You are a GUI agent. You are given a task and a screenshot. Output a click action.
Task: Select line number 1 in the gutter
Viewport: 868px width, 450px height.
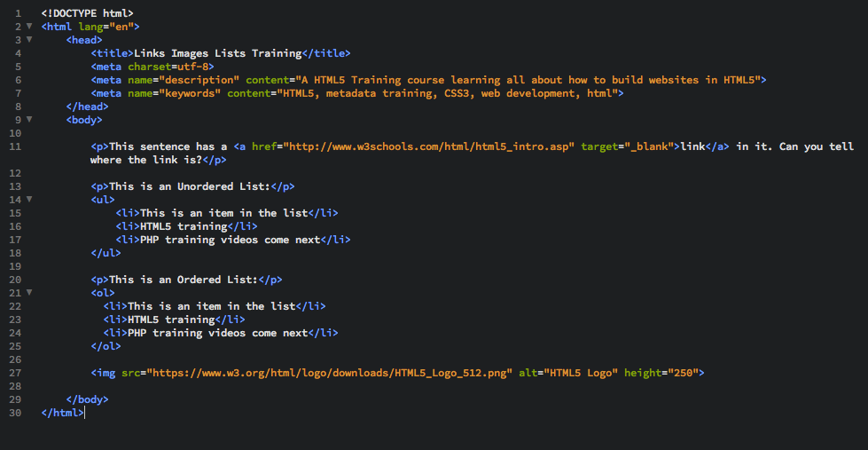18,13
